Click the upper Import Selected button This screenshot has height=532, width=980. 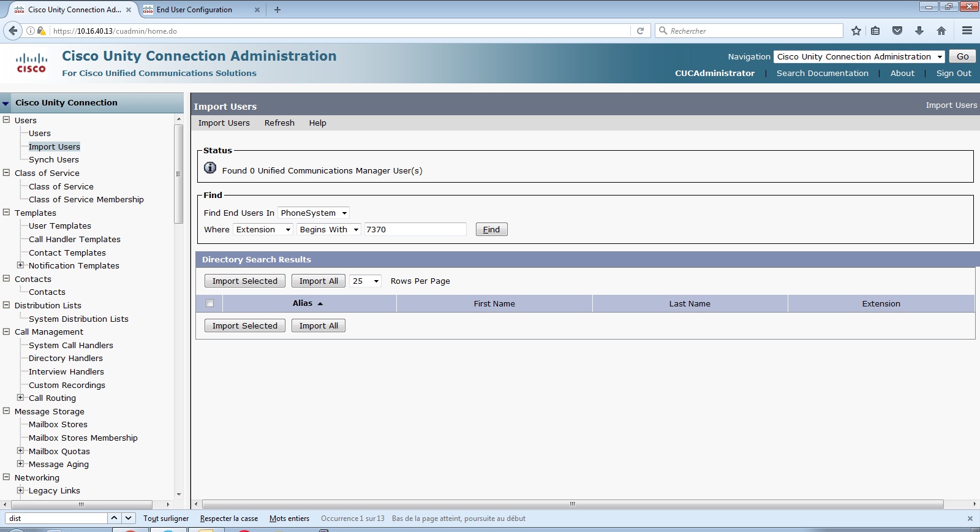pyautogui.click(x=245, y=281)
